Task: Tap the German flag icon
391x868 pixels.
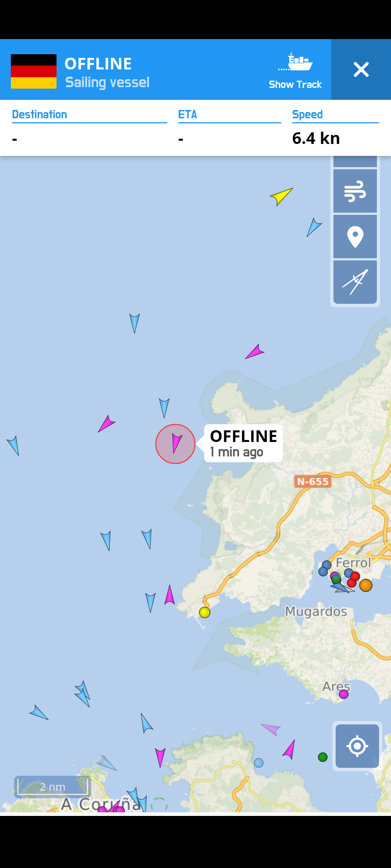Action: tap(34, 71)
